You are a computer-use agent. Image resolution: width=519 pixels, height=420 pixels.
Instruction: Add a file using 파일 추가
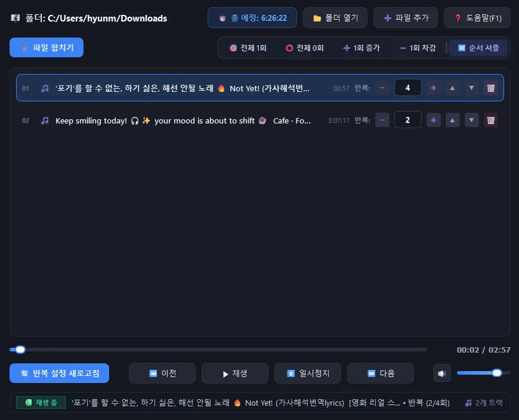(x=406, y=18)
